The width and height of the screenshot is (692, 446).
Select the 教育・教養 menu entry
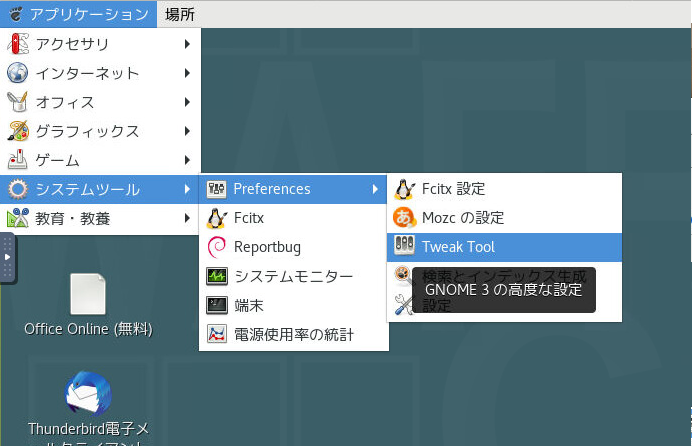pos(100,218)
